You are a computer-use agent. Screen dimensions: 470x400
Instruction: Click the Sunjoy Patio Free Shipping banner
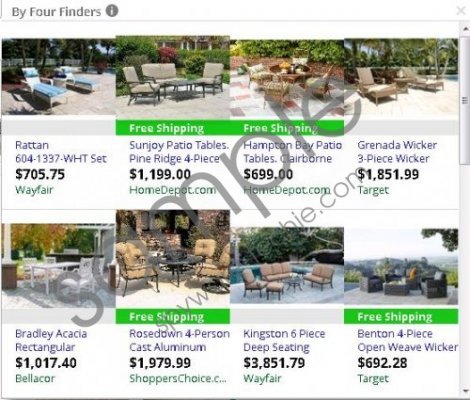pos(173,128)
